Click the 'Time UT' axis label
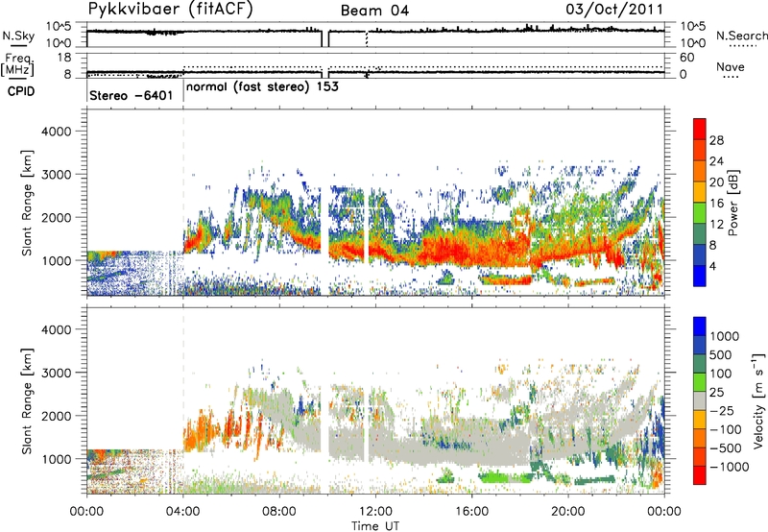The image size is (768, 532). pos(375,525)
